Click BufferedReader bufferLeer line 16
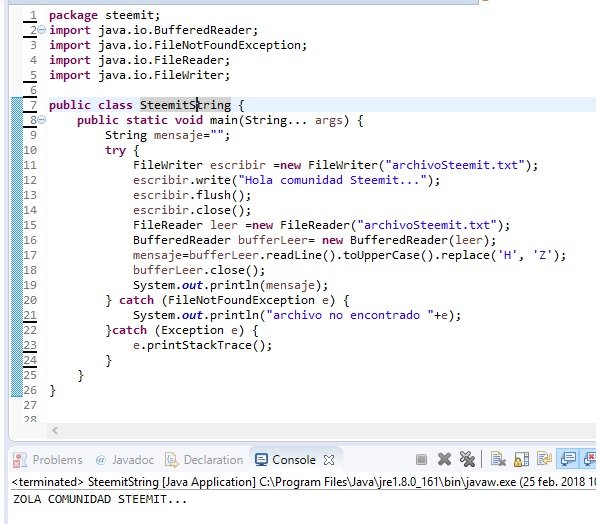This screenshot has width=600, height=524. point(315,240)
